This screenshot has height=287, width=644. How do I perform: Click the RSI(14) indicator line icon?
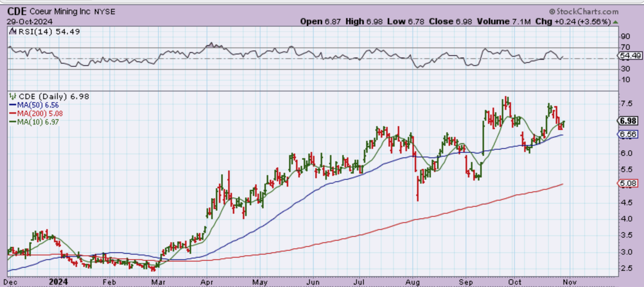point(13,32)
